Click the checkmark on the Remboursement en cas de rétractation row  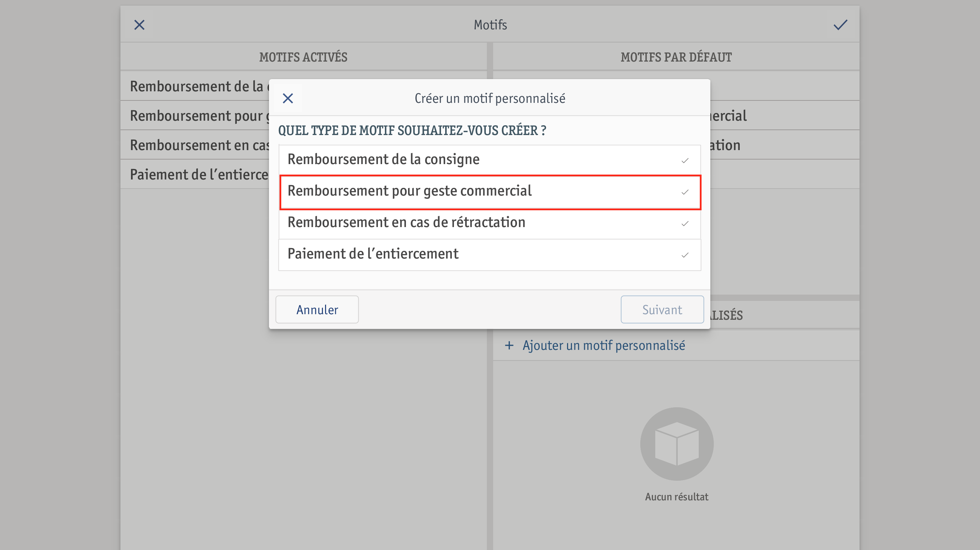(685, 224)
